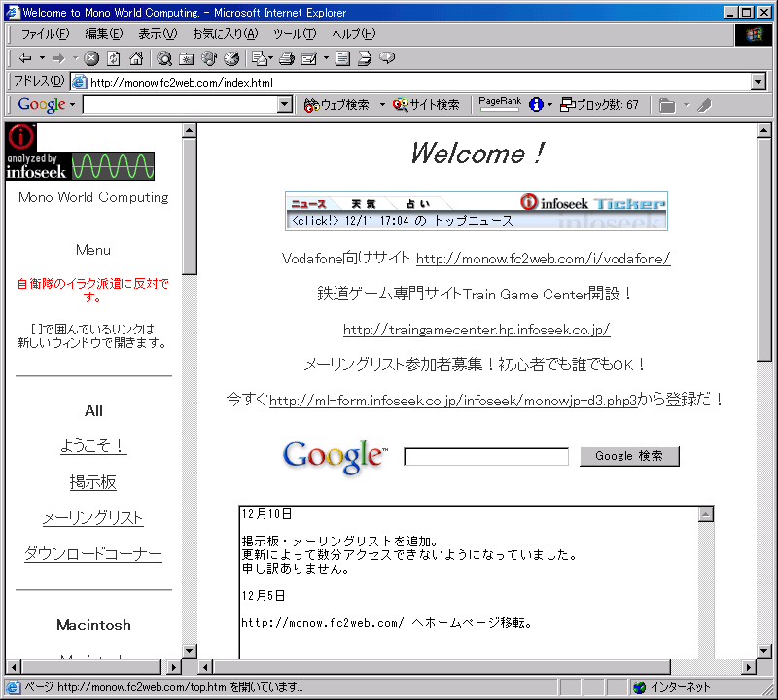The image size is (778, 700).
Task: Open the メーリングリスト link in left menu
Action: pyautogui.click(x=93, y=518)
